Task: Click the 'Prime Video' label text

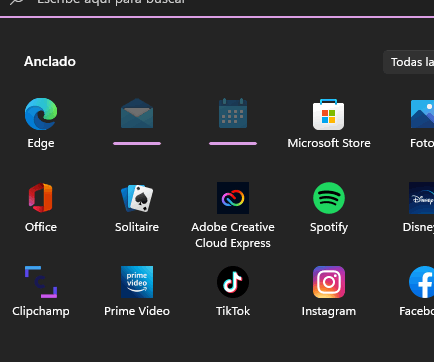Action: pos(137,311)
